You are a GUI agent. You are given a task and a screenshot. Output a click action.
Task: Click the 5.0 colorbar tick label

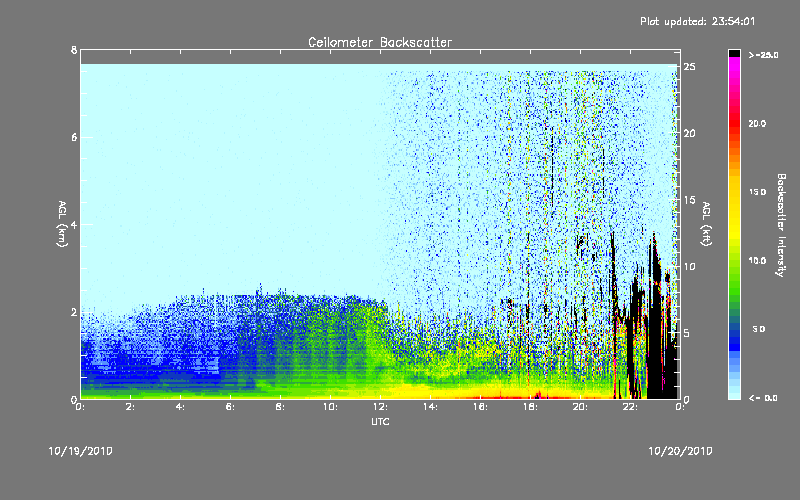pyautogui.click(x=759, y=329)
